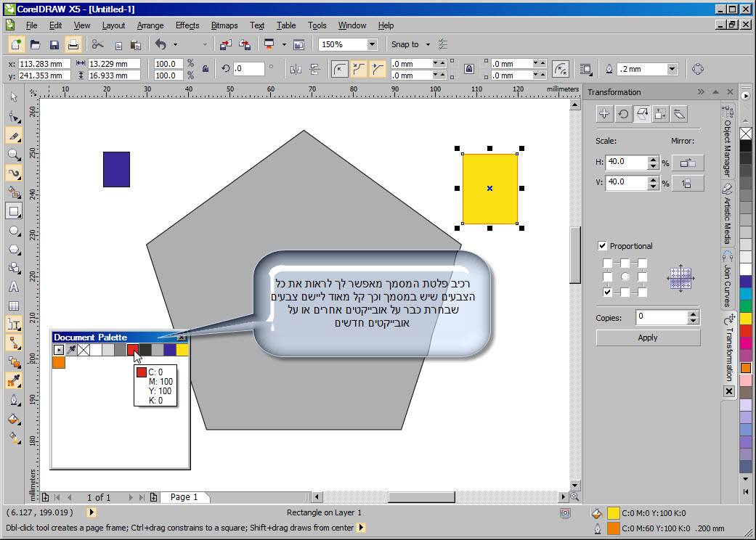Open the Skew tab in Transformation
The width and height of the screenshot is (756, 540).
[x=679, y=114]
